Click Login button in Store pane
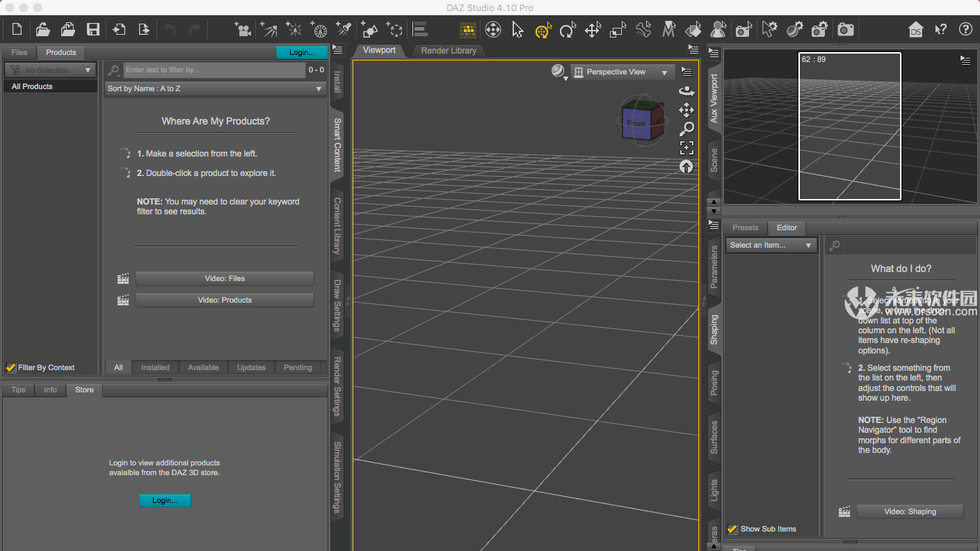Image resolution: width=980 pixels, height=551 pixels. (165, 500)
